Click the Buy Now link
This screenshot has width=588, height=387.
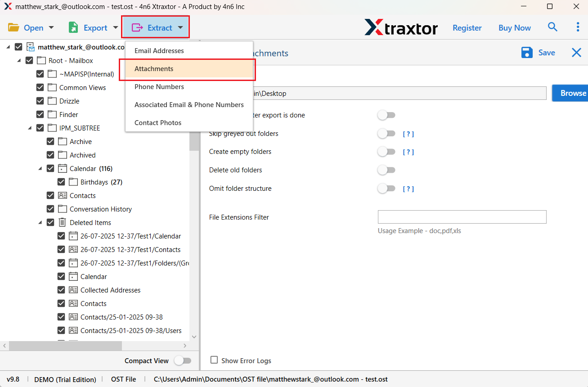point(515,28)
